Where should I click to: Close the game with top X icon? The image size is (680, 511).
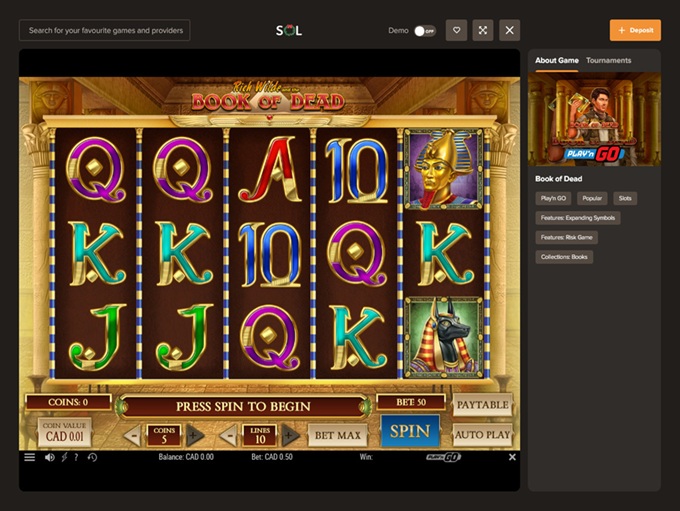510,30
